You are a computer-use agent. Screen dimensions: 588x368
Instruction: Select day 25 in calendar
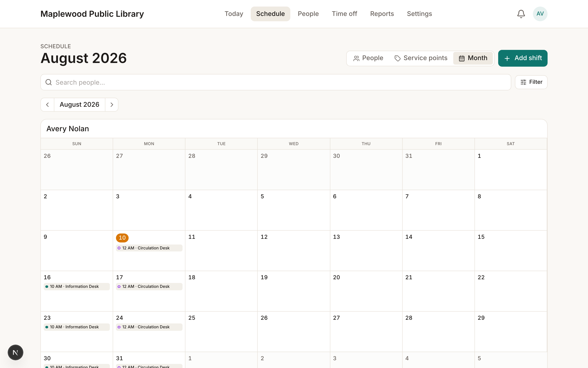(221, 331)
